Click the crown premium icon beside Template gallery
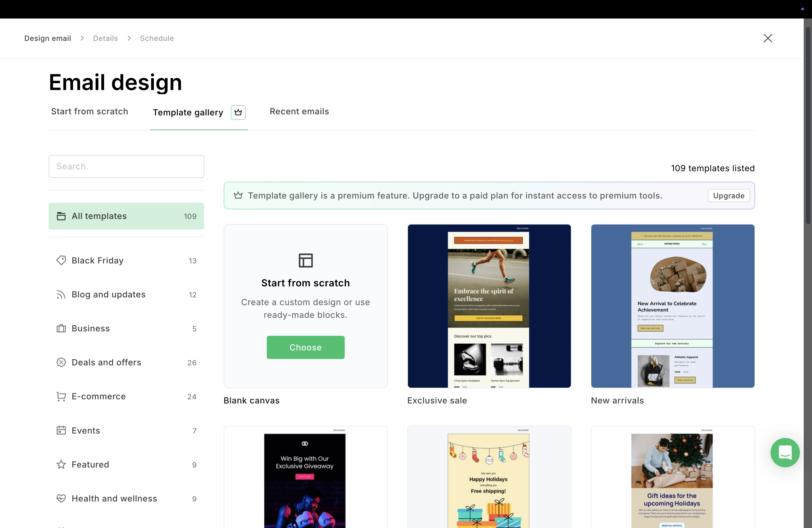Viewport: 812px width, 528px height. (238, 112)
